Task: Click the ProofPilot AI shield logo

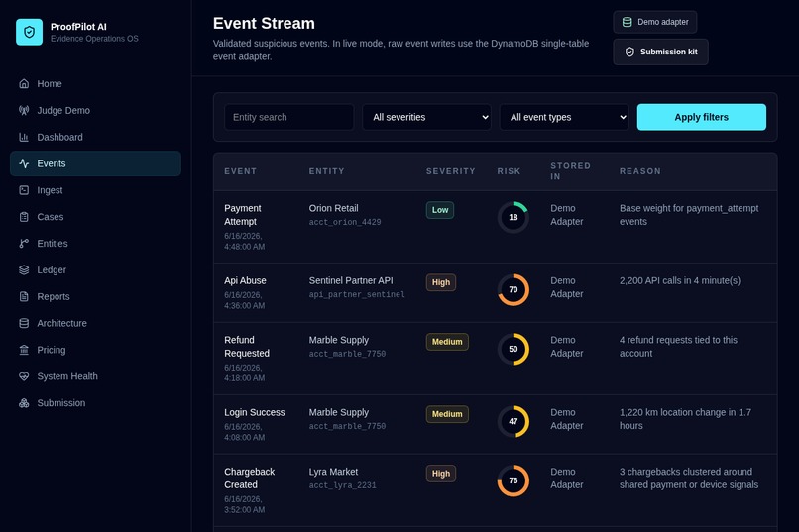Action: (29, 32)
